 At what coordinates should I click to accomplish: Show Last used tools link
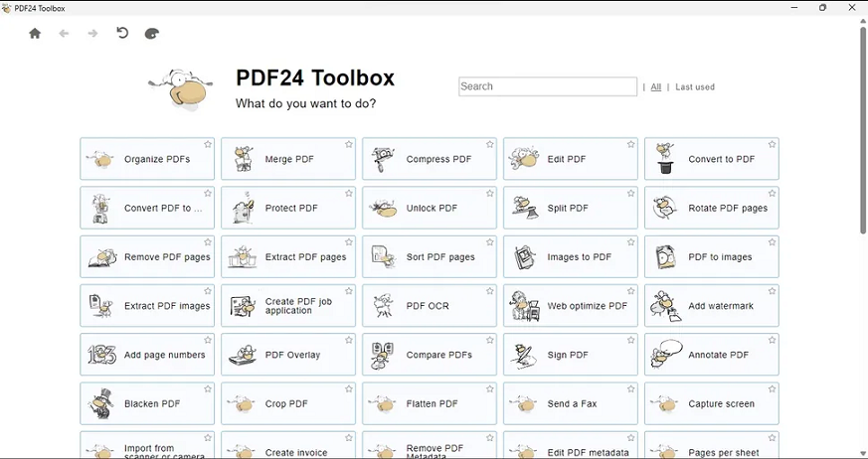click(695, 86)
